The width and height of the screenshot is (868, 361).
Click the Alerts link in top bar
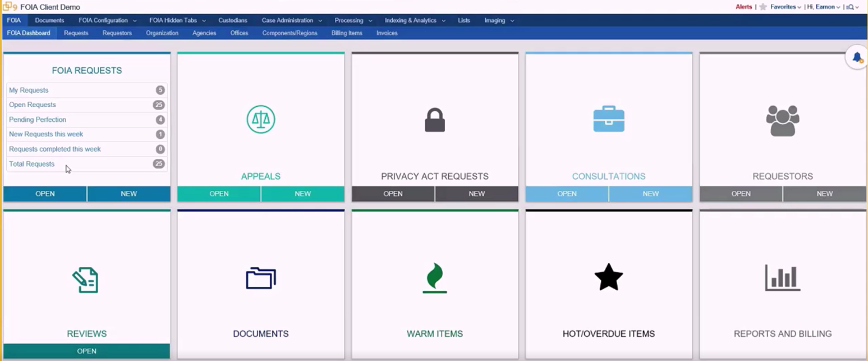click(x=744, y=7)
